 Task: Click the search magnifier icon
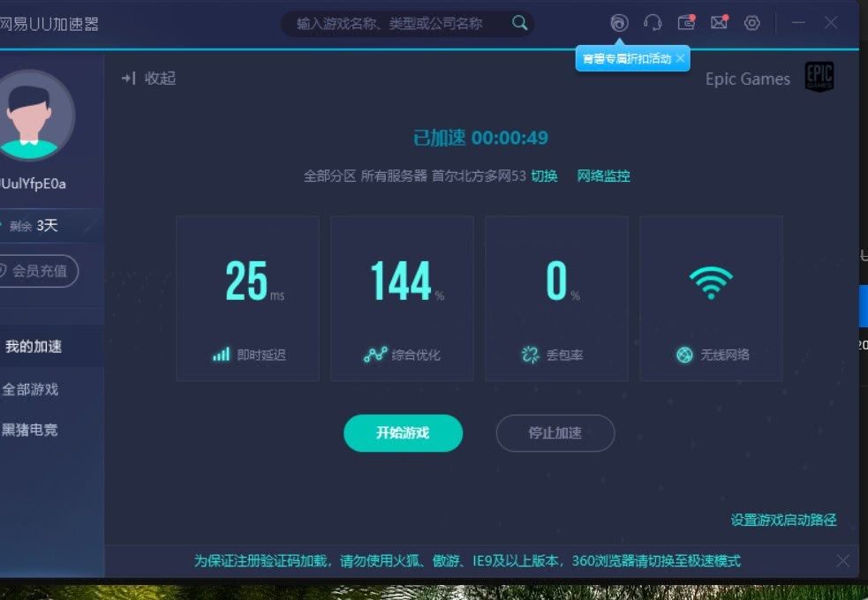(x=519, y=23)
